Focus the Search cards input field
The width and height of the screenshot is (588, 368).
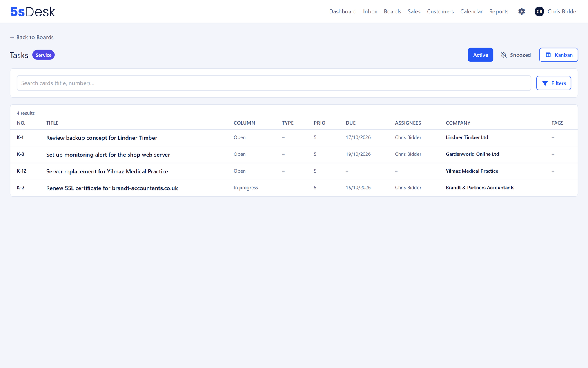[x=274, y=83]
